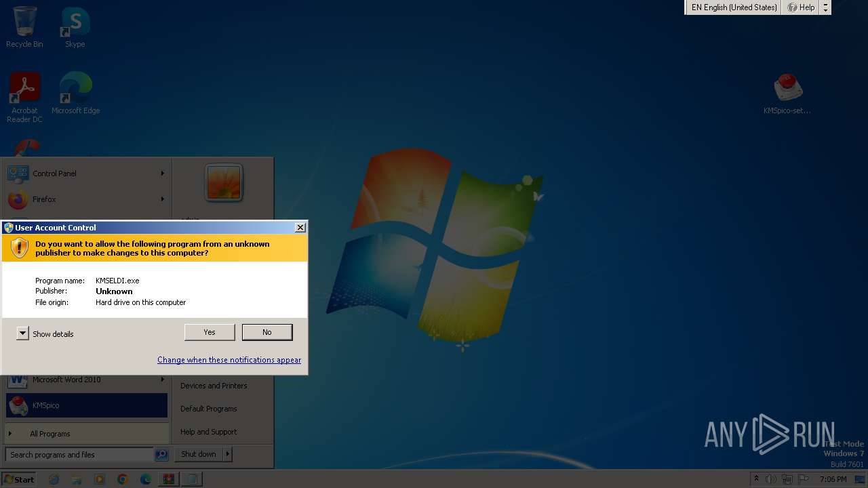Open Devices and Printers
Screen dimensions: 868x488
click(x=214, y=386)
